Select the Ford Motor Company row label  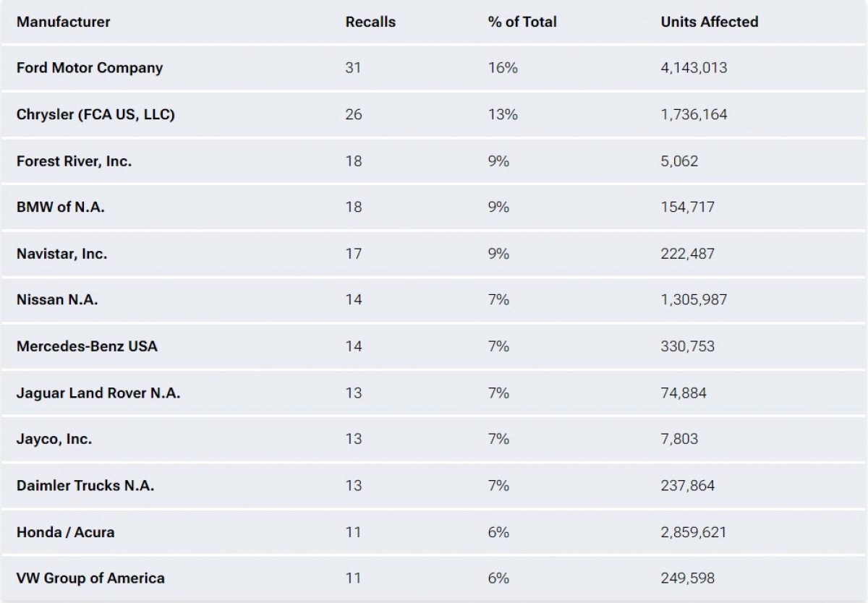[x=90, y=68]
